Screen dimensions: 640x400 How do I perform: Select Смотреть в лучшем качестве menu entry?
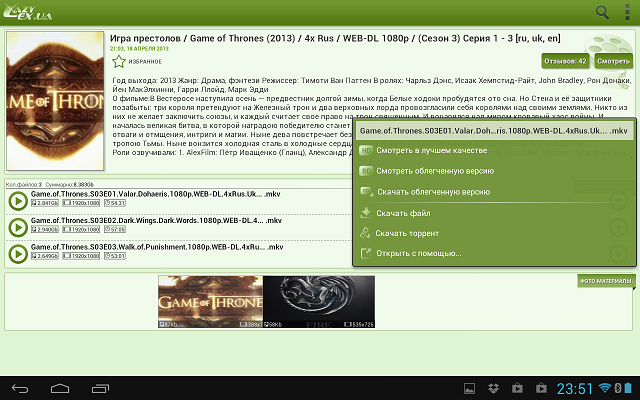(x=494, y=151)
